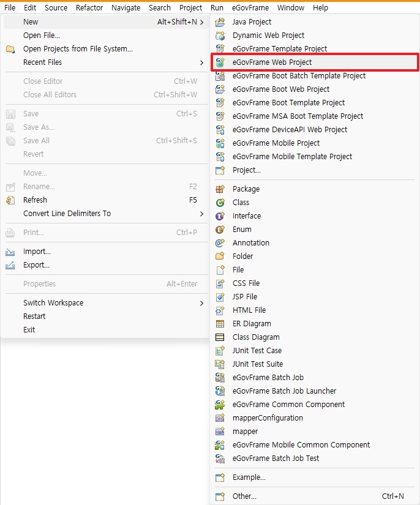Screen dimensions: 420x505
Task: Expand the Switch Workspace submenu arrow
Action: (x=202, y=303)
